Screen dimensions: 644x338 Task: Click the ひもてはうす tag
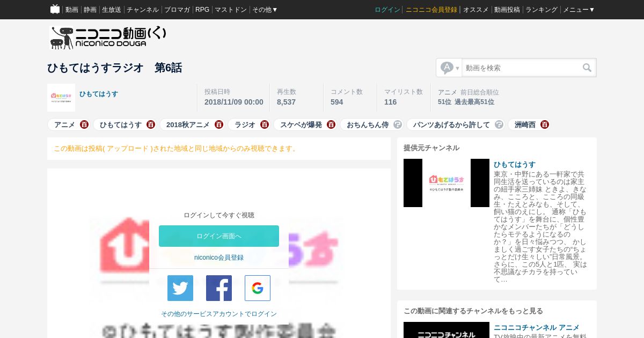(121, 124)
